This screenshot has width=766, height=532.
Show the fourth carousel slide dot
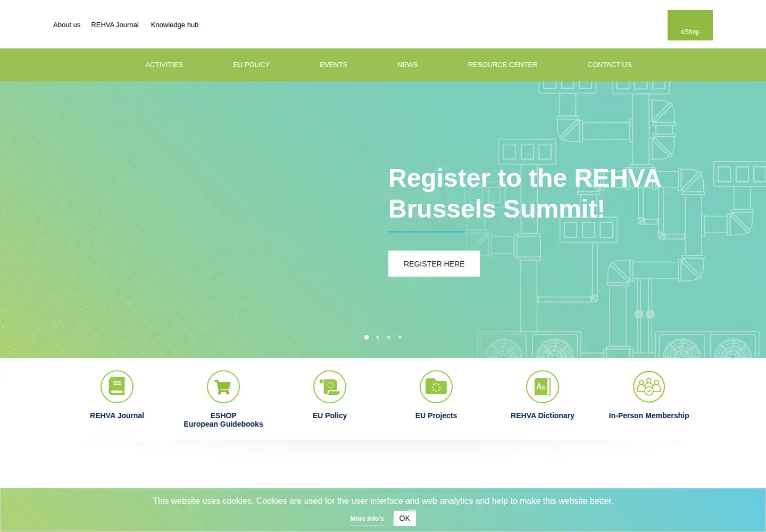coord(400,337)
